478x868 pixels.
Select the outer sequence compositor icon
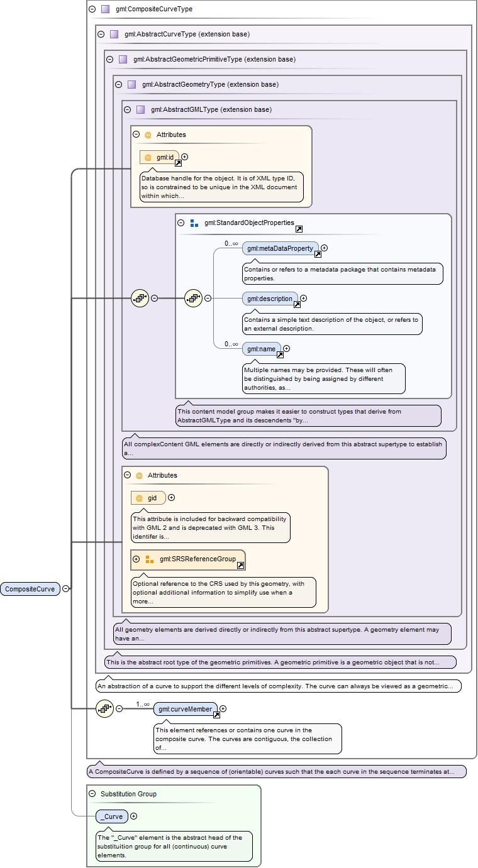coord(140,299)
